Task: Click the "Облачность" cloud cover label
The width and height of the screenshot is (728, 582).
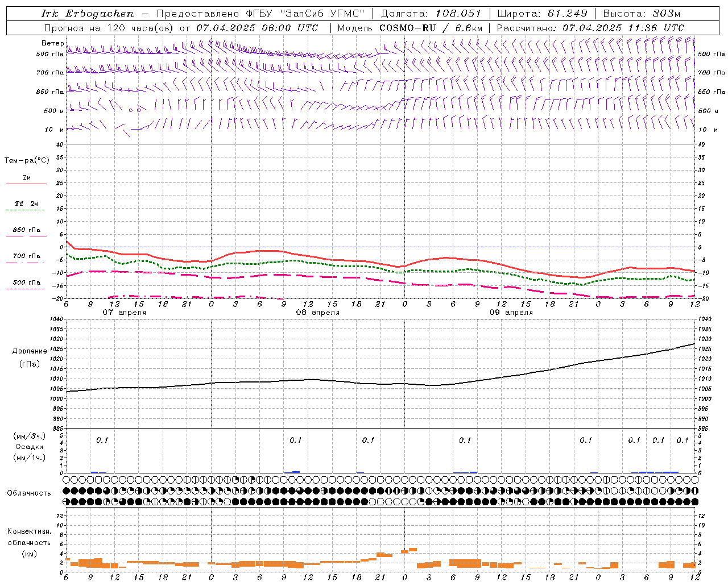Action: (x=29, y=493)
